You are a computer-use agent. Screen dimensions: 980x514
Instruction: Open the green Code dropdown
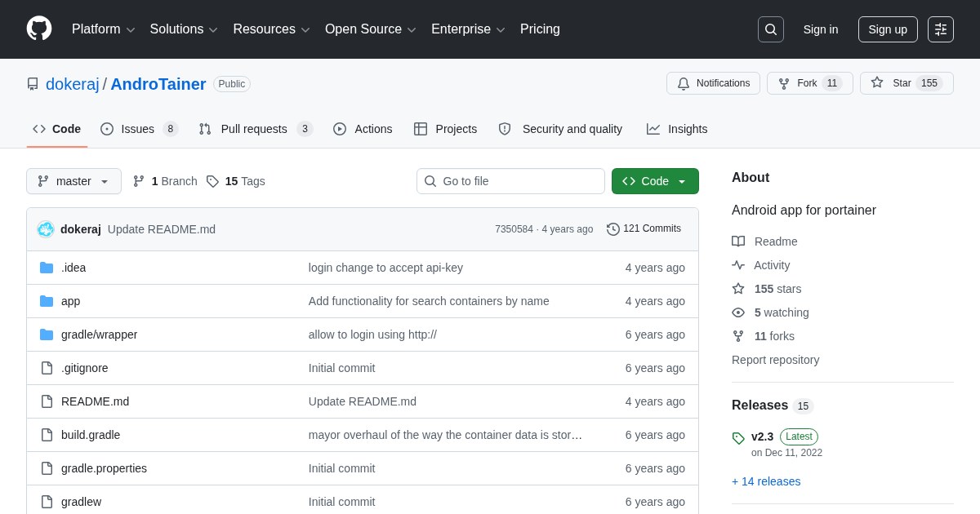[655, 181]
